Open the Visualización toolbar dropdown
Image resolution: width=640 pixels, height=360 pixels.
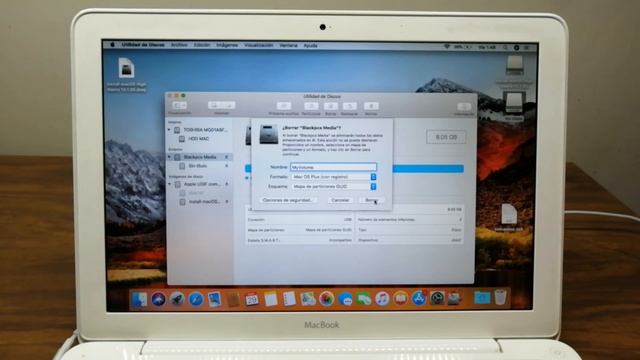coord(180,106)
